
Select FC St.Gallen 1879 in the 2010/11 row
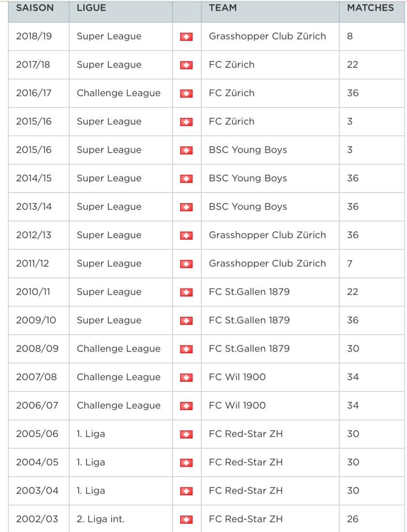[249, 292]
